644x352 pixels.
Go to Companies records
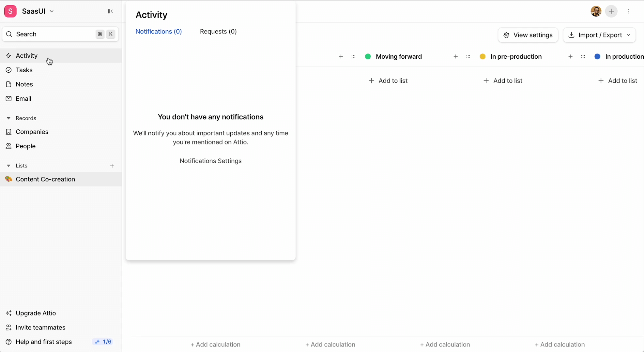(32, 132)
